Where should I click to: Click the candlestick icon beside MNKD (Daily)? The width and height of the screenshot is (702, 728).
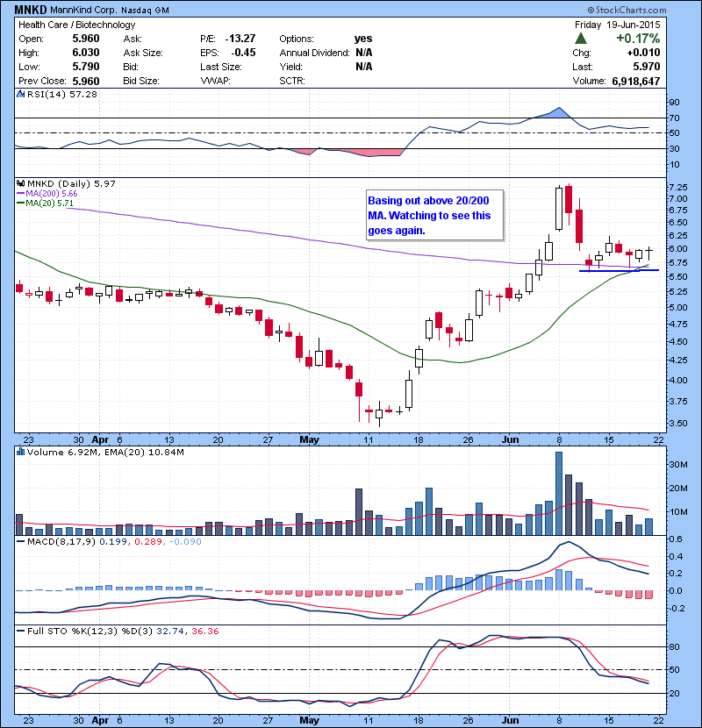(x=20, y=184)
